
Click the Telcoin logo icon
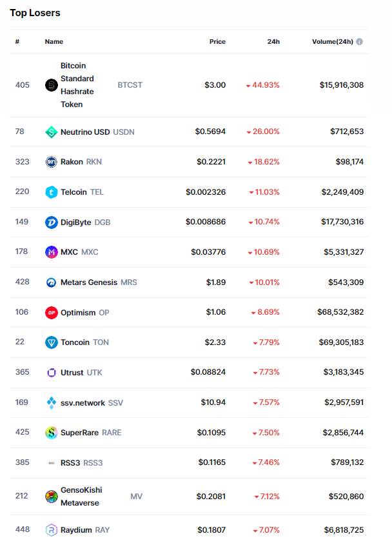52,192
